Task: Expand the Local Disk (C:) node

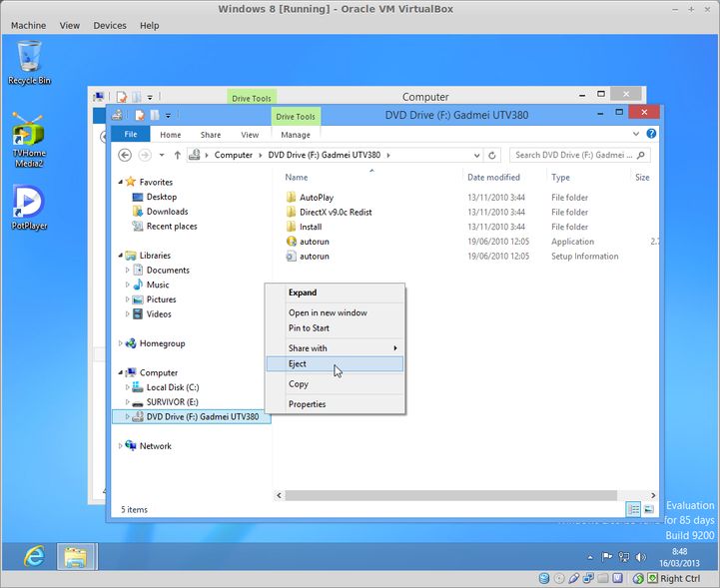Action: [127, 387]
